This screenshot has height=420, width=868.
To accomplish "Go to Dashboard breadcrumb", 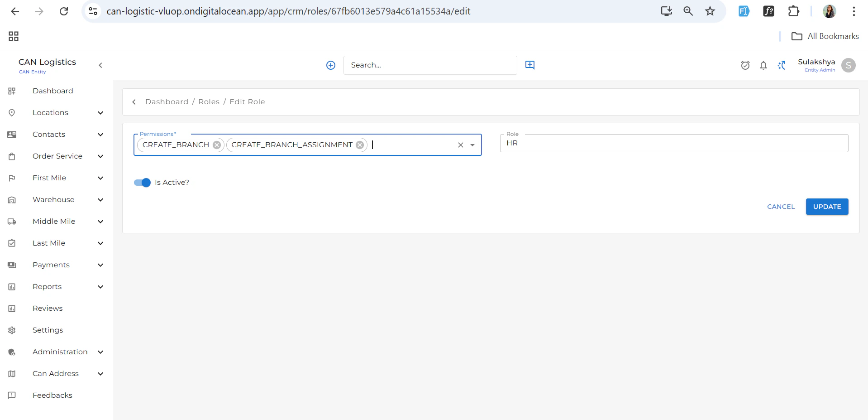I will click(167, 102).
